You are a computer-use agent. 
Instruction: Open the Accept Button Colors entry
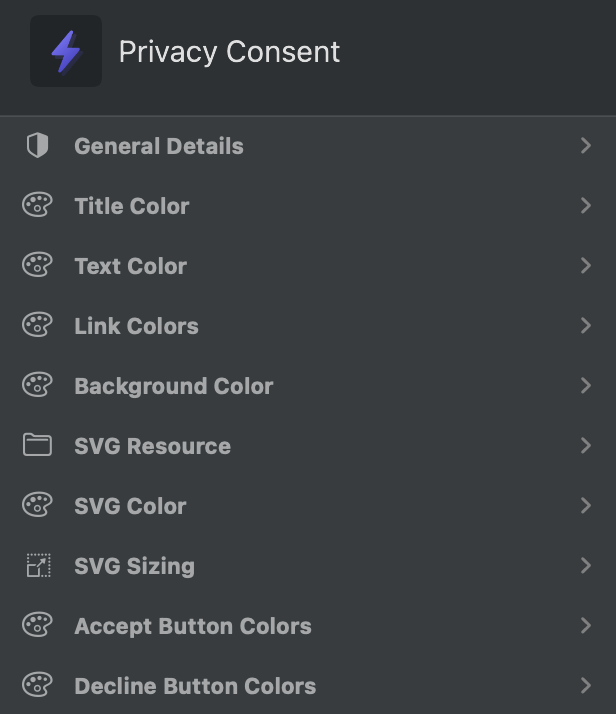coord(192,626)
